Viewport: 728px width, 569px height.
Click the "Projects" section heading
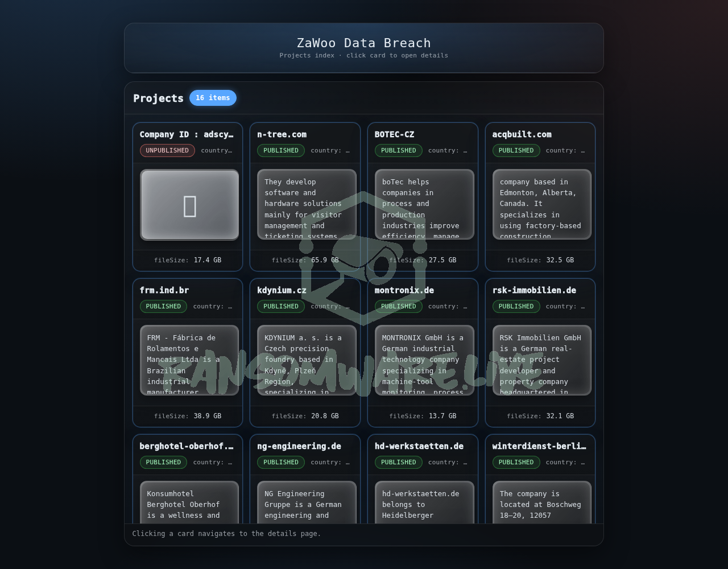tap(158, 98)
